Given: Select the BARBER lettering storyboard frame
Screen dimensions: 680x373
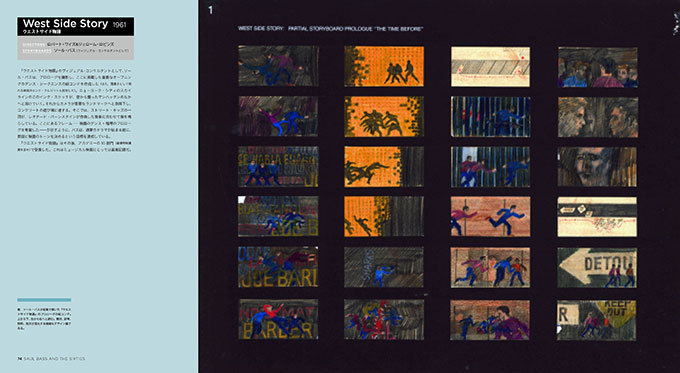Looking at the screenshot, I should (278, 319).
